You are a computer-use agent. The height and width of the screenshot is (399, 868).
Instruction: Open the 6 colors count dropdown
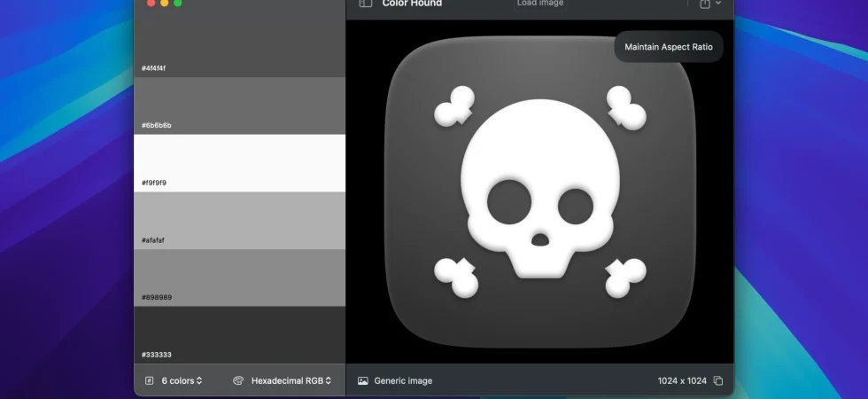(182, 380)
